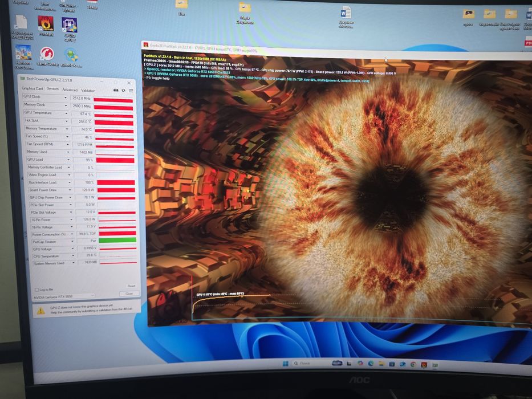Switch to the Sensors tab

pyautogui.click(x=52, y=89)
